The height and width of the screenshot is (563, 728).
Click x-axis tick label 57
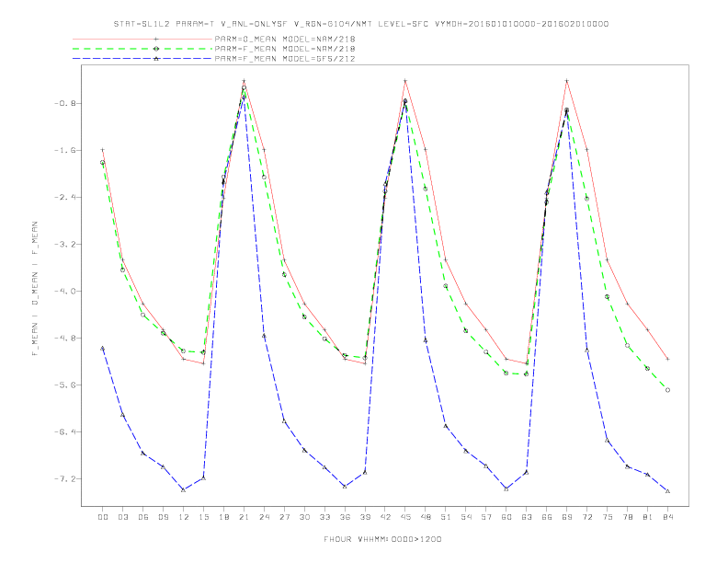(x=486, y=517)
